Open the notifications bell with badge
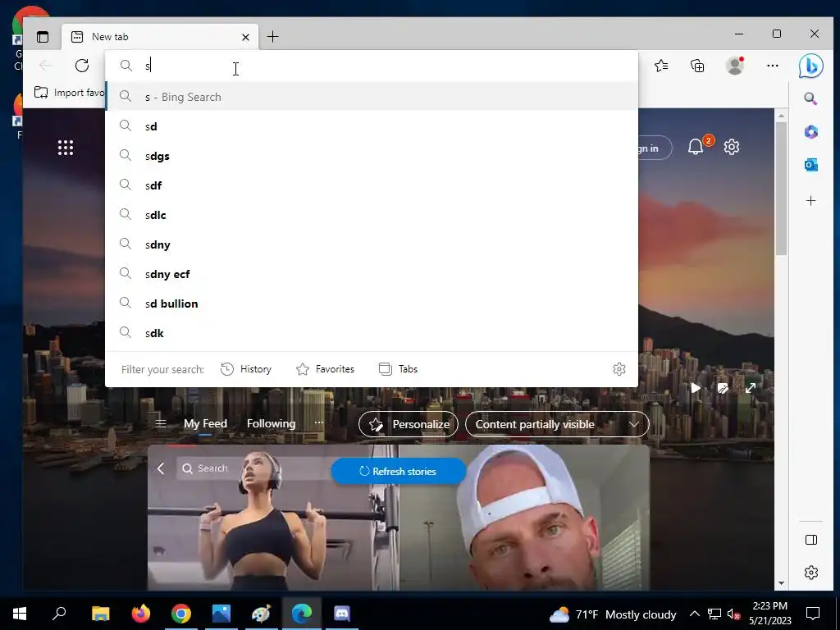 (696, 146)
